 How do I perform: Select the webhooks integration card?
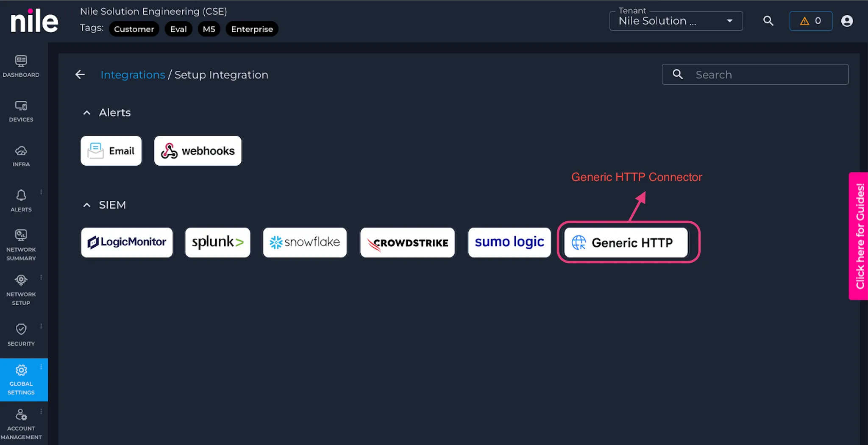[198, 150]
